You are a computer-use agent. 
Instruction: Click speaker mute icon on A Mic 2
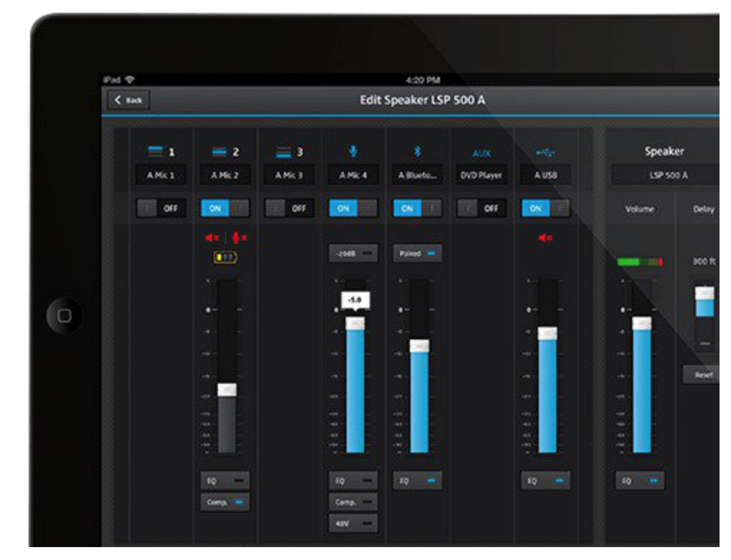(x=212, y=238)
